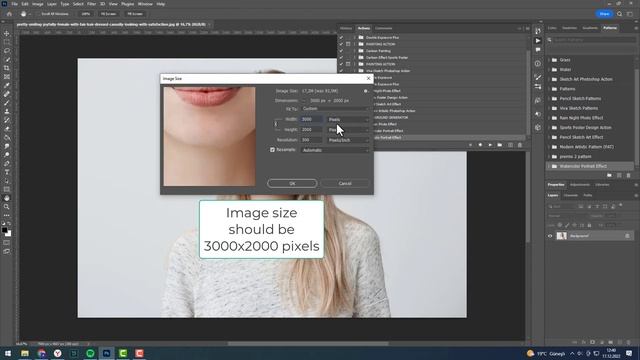Click the Width input field
This screenshot has height=360, width=640.
[x=311, y=120]
